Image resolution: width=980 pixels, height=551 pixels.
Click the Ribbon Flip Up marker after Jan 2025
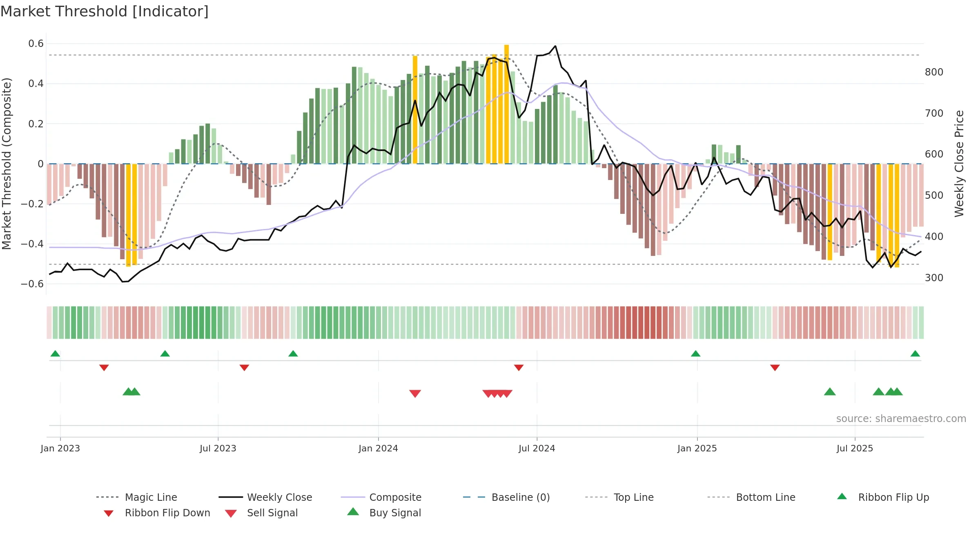pyautogui.click(x=696, y=353)
